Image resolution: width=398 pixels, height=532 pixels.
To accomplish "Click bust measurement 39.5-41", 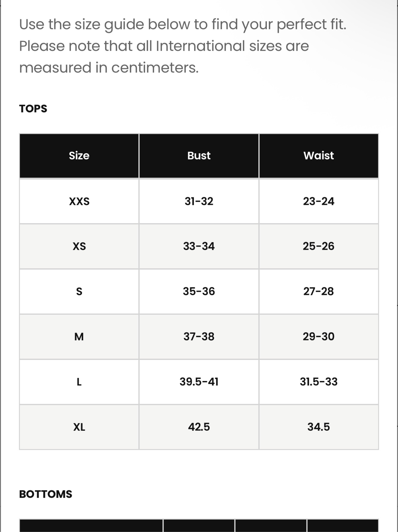I will click(199, 382).
